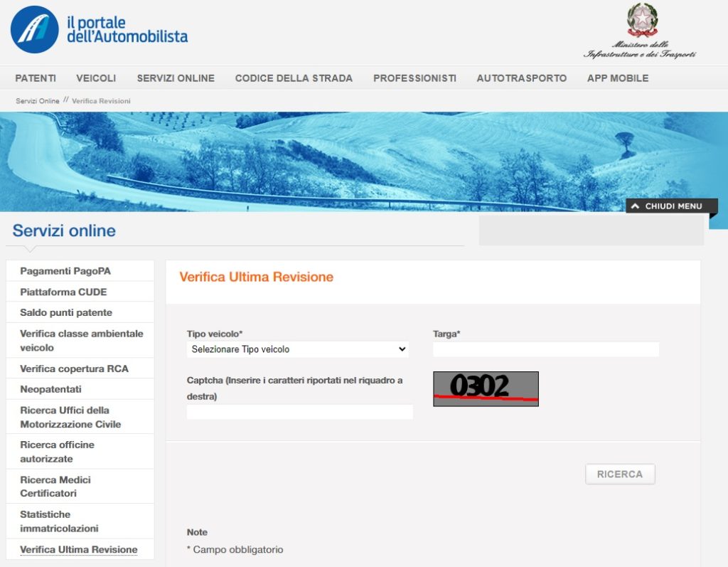This screenshot has width=728, height=567.
Task: Click the hills landscape banner image
Action: [x=364, y=161]
